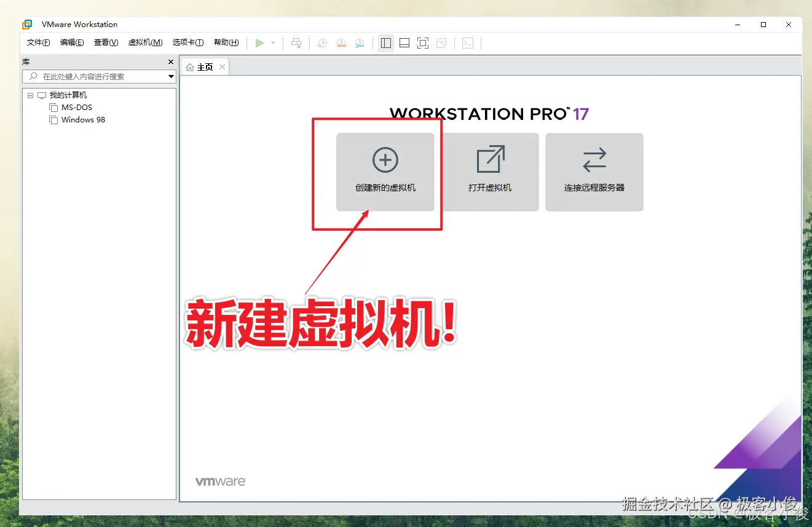Viewport: 812px width, 527px height.
Task: Enter full screen mode icon
Action: [423, 42]
